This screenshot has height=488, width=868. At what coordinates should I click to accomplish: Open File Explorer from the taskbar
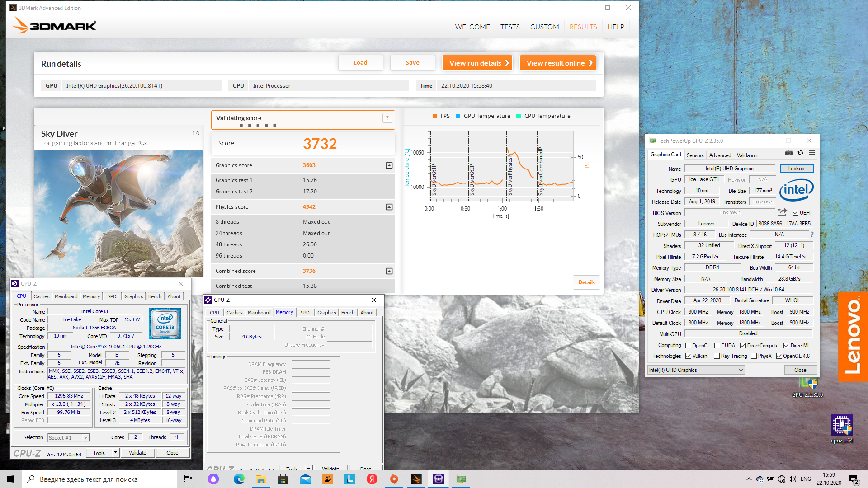point(261,479)
